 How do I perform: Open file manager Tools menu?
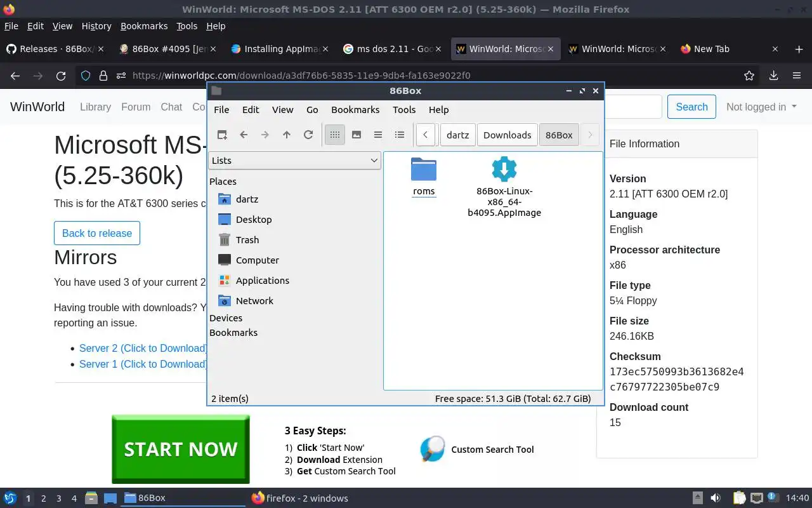pyautogui.click(x=404, y=109)
